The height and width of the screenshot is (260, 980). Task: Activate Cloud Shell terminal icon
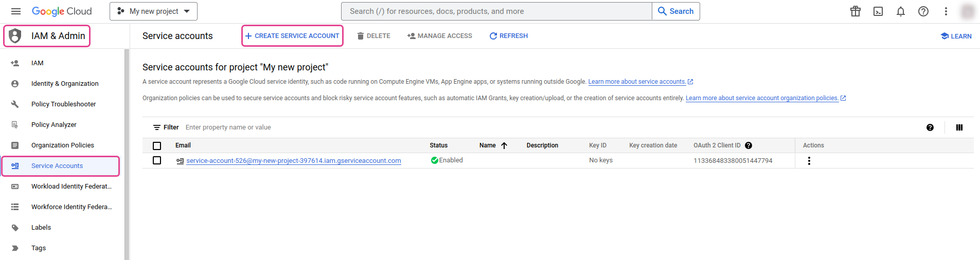coord(878,11)
